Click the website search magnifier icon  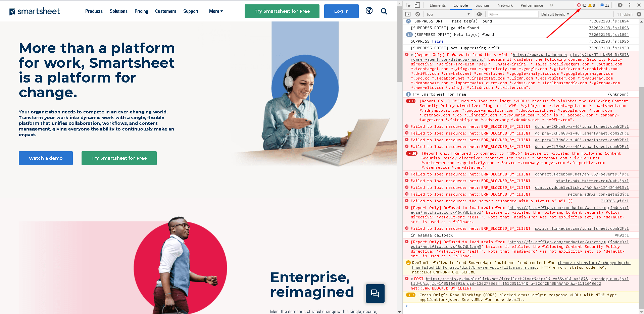click(x=384, y=11)
